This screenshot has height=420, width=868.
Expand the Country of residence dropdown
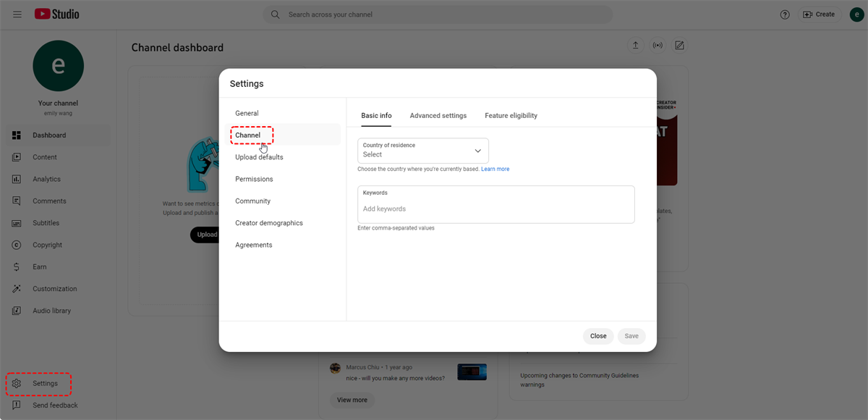pos(423,151)
